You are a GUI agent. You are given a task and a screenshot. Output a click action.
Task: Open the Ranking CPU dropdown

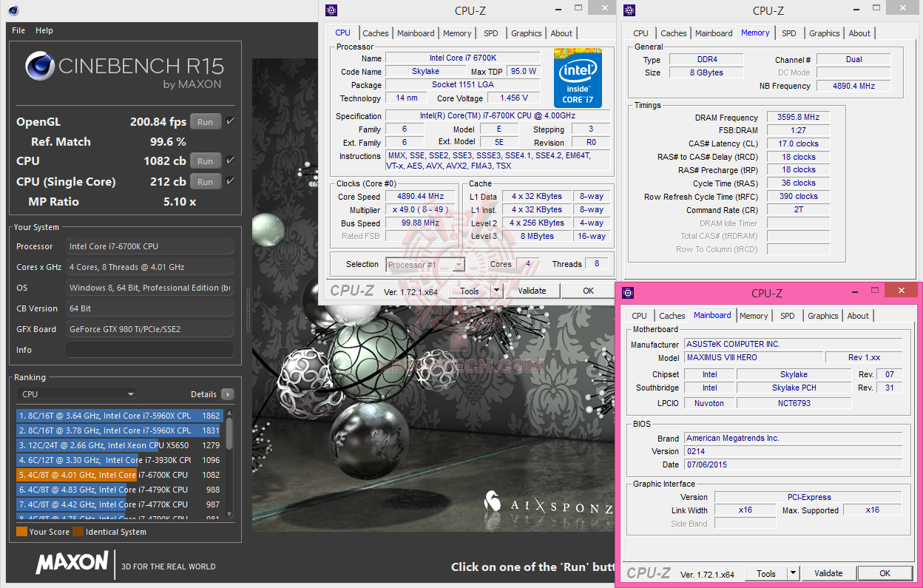click(76, 394)
